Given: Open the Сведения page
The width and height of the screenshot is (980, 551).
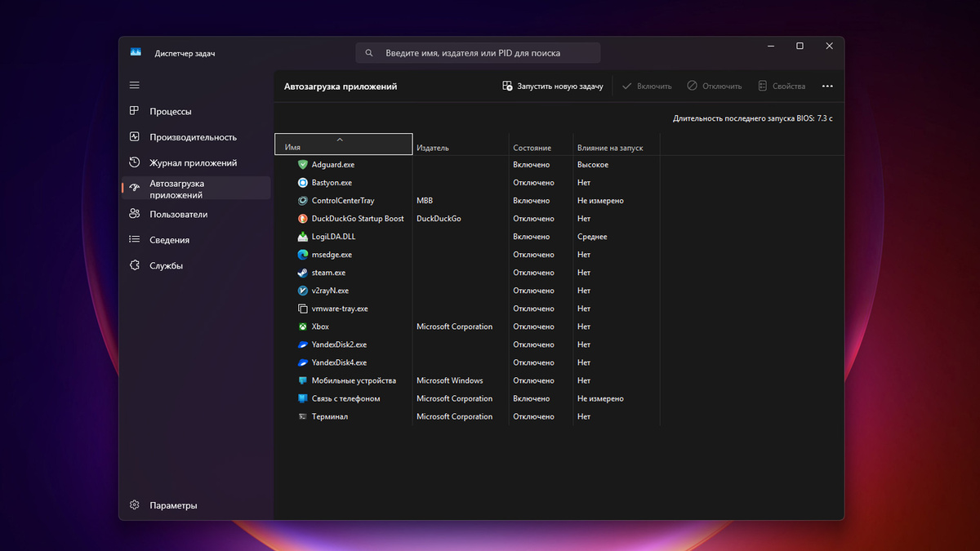Looking at the screenshot, I should [x=196, y=240].
